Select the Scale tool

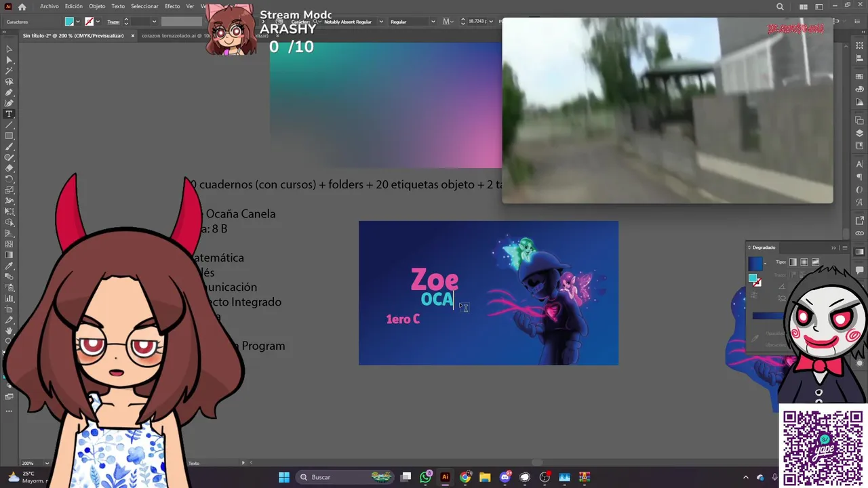coord(9,190)
